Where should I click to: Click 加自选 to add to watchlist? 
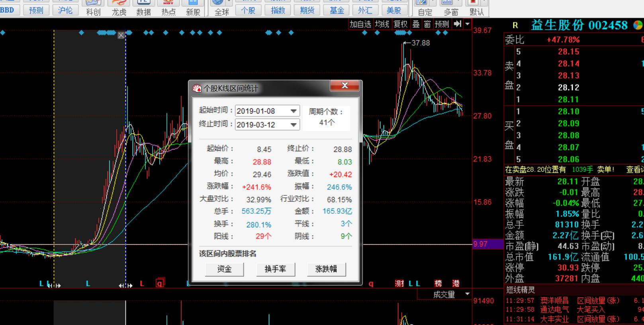(x=360, y=24)
